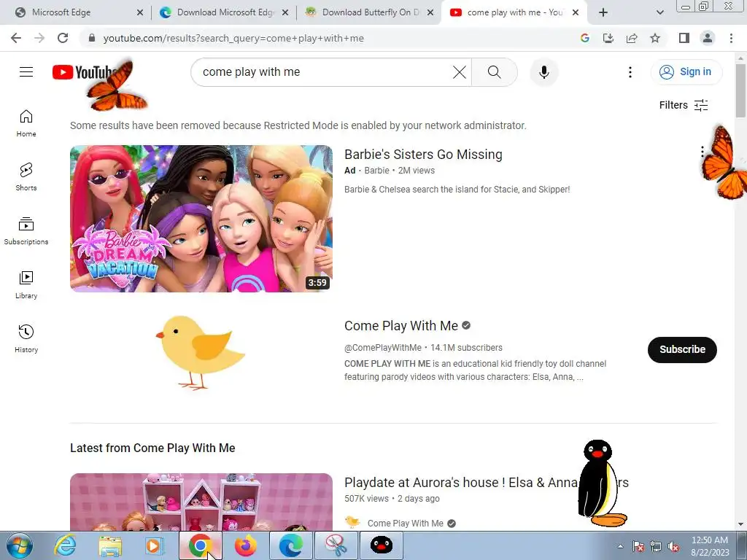Click the network tray icon
This screenshot has width=747, height=560.
(656, 547)
